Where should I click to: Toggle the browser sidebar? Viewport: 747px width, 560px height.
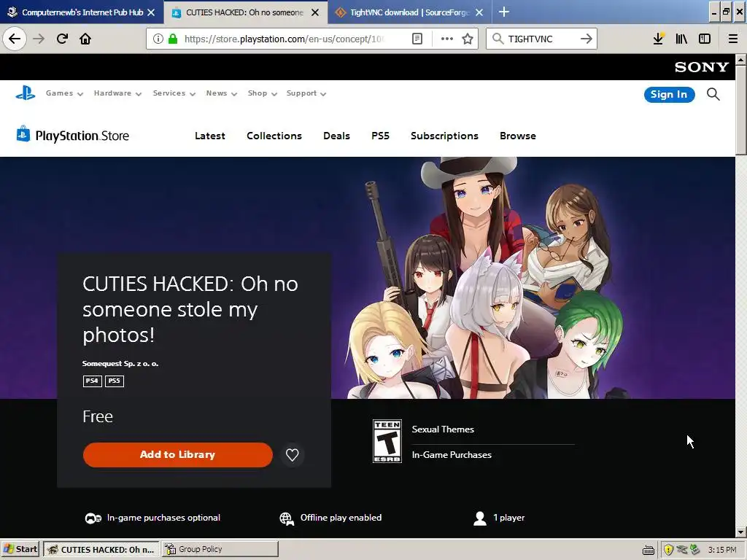click(x=705, y=39)
